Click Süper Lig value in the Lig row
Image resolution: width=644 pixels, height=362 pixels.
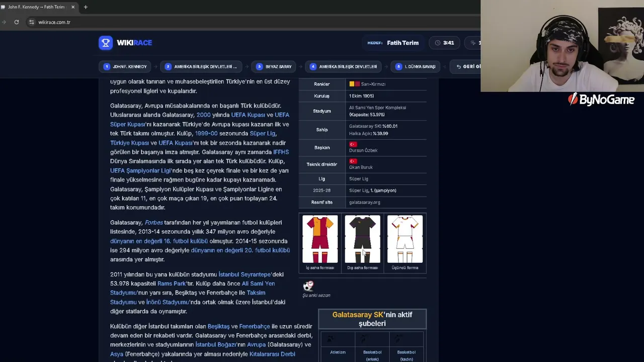click(x=359, y=179)
